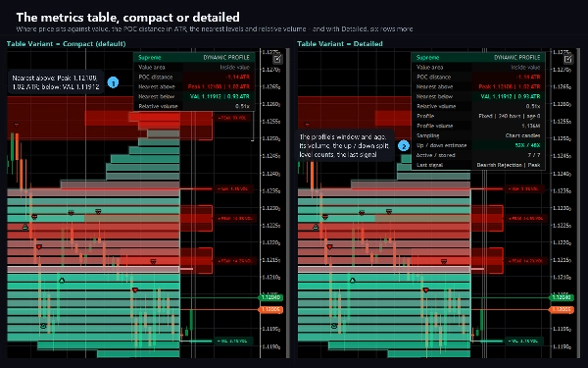The height and width of the screenshot is (368, 588).
Task: Click the edit icon on the Detailed chart
Action: (568, 59)
